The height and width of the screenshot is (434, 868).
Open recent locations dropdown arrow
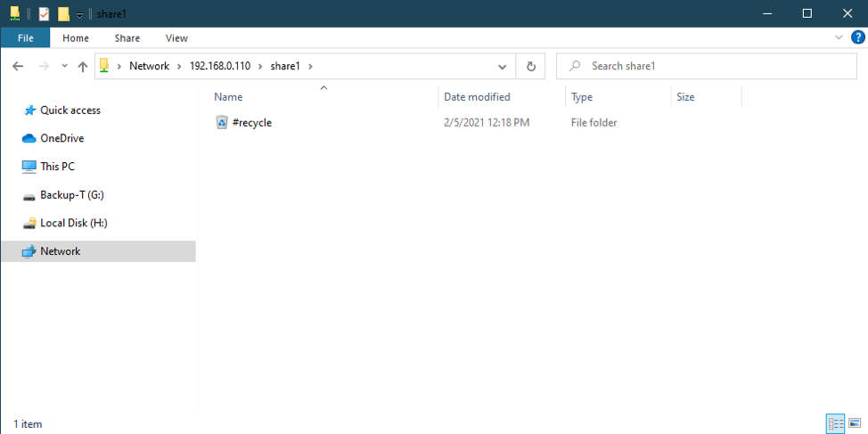(x=64, y=67)
